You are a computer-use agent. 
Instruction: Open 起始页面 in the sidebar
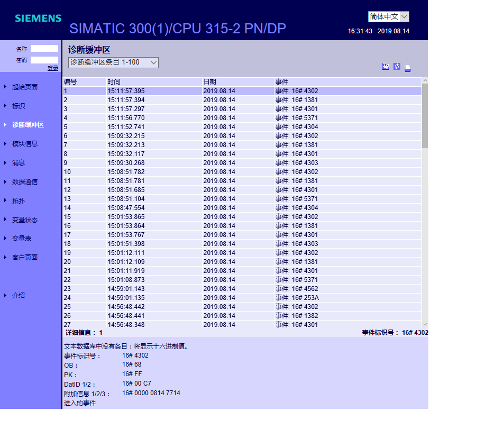point(25,87)
